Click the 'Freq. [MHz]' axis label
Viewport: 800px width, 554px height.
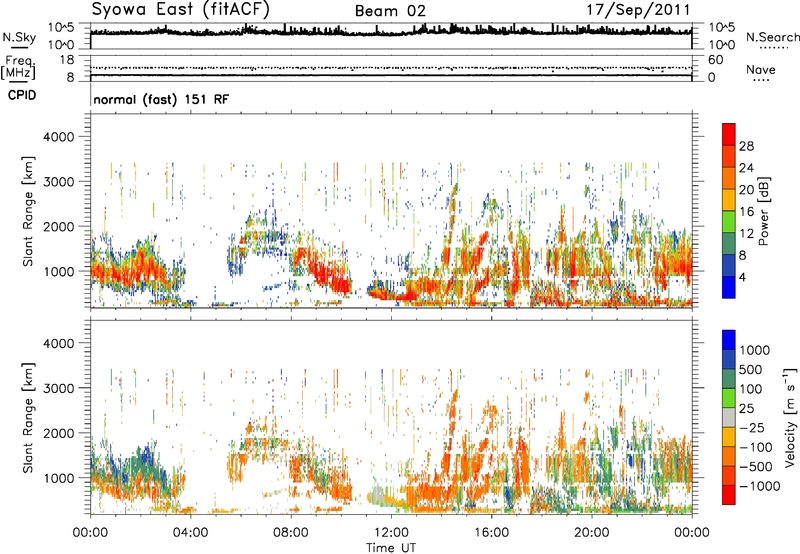click(18, 68)
